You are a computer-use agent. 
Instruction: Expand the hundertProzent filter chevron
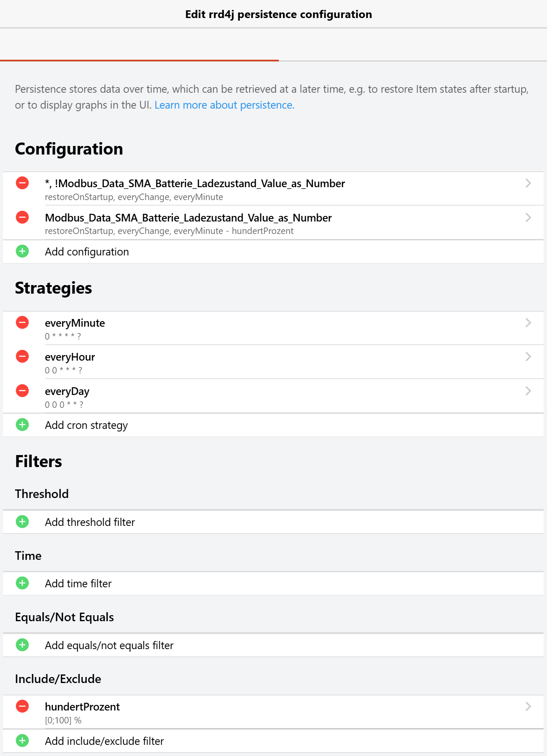[x=528, y=707]
